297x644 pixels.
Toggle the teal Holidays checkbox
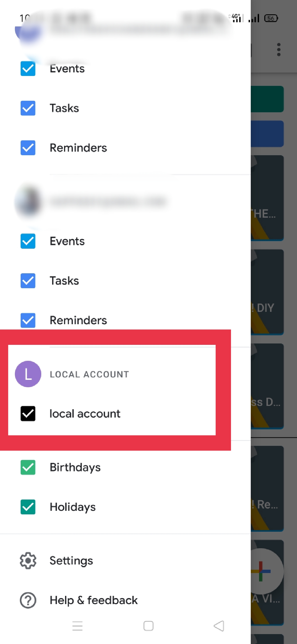click(28, 507)
